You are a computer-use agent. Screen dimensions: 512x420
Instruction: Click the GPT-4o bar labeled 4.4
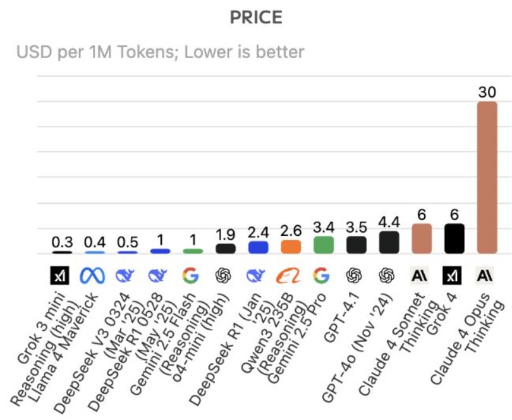389,242
